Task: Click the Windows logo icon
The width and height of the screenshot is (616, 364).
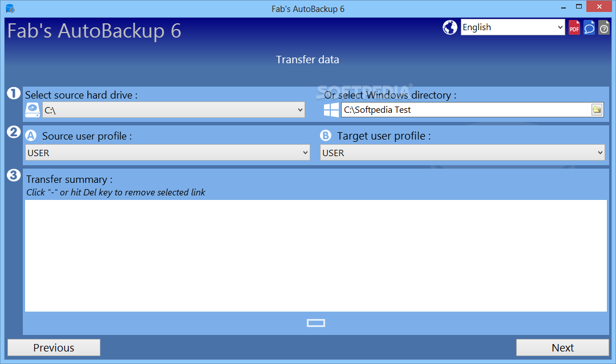Action: [x=331, y=110]
